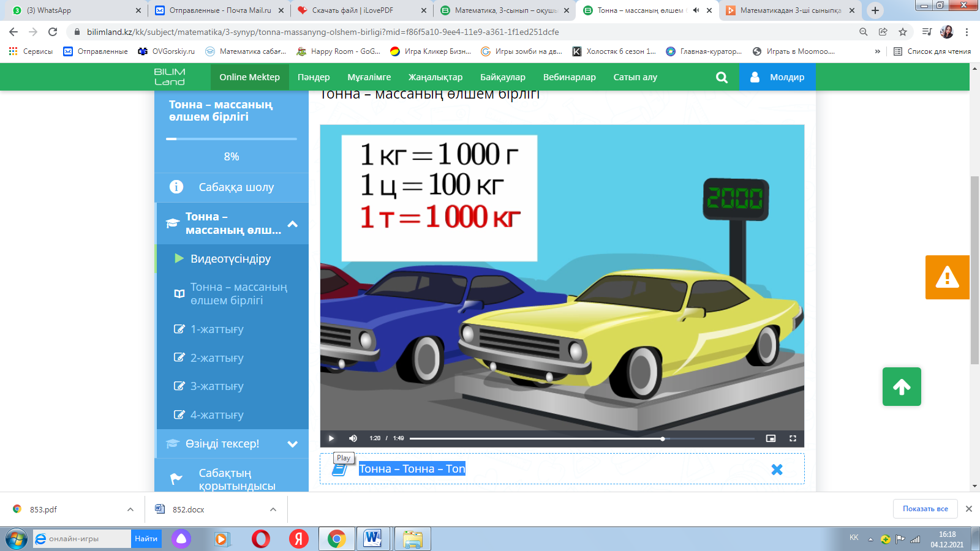Enter fullscreen mode in video player
980x551 pixels.
[793, 438]
